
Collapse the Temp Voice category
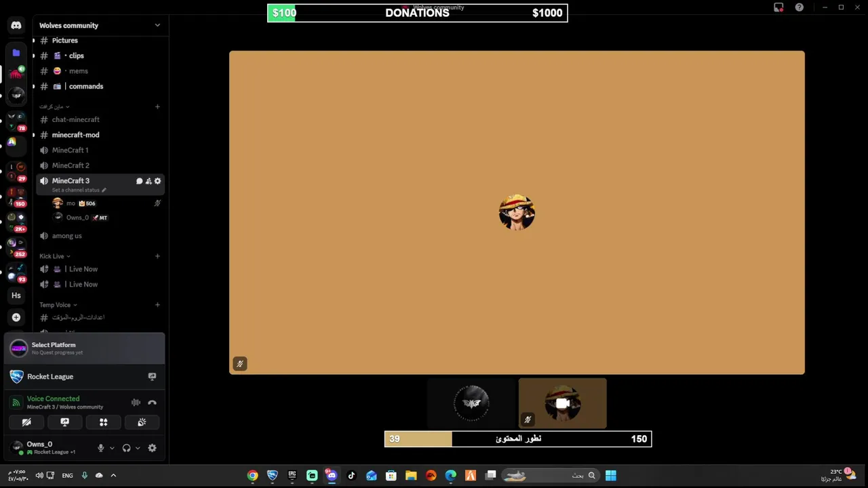pos(58,305)
